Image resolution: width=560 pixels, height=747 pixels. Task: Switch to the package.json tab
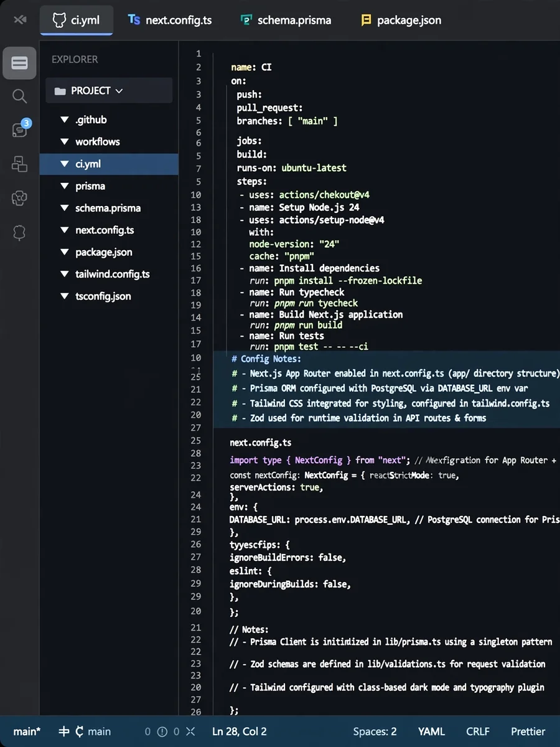(401, 20)
